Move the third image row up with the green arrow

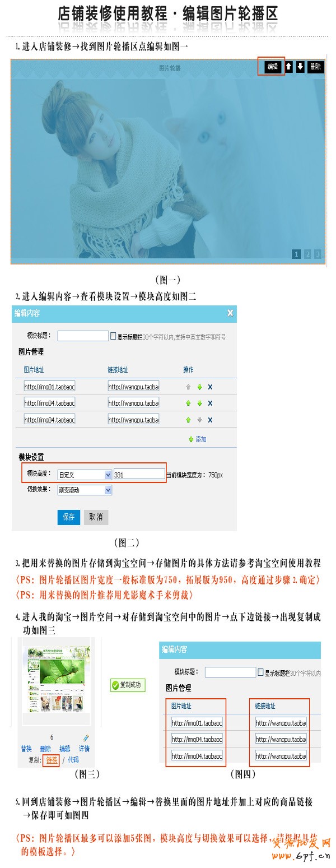tap(188, 420)
